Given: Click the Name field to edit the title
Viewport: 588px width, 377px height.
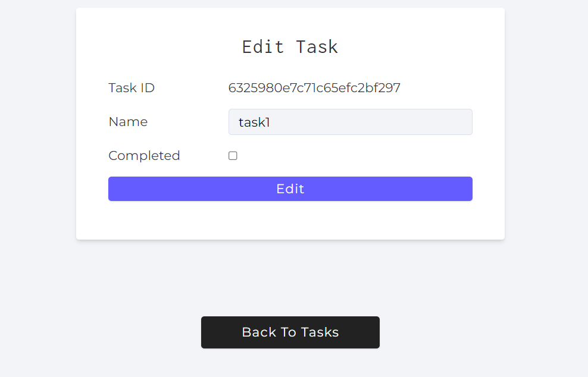Looking at the screenshot, I should (x=350, y=122).
